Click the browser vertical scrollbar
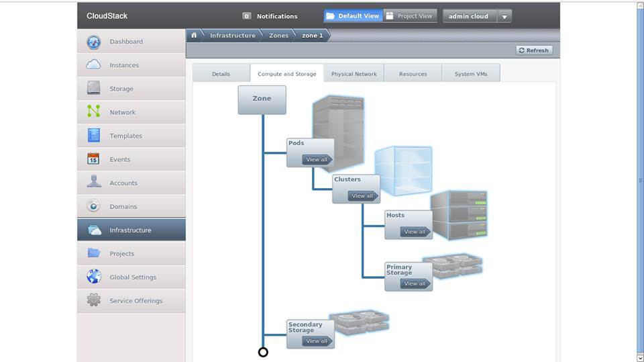 click(639, 180)
